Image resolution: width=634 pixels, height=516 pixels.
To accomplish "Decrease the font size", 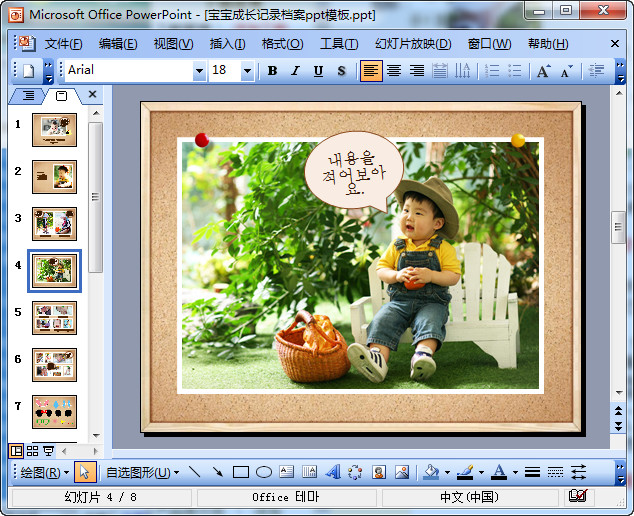I will click(x=567, y=71).
